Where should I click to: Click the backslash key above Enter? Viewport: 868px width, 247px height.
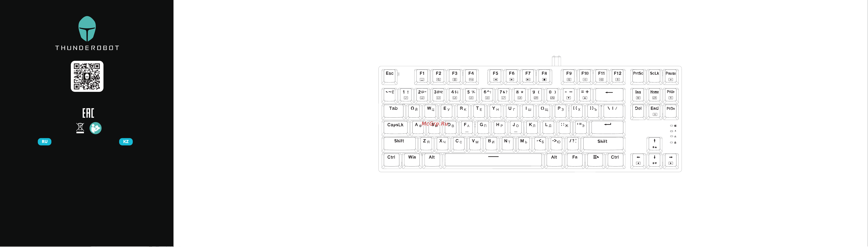(613, 112)
